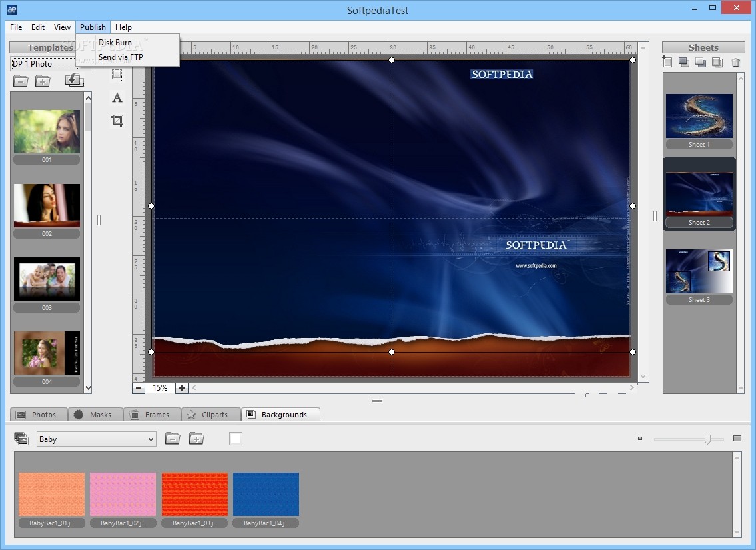Click the sheets list scroll down arrow

pyautogui.click(x=741, y=388)
